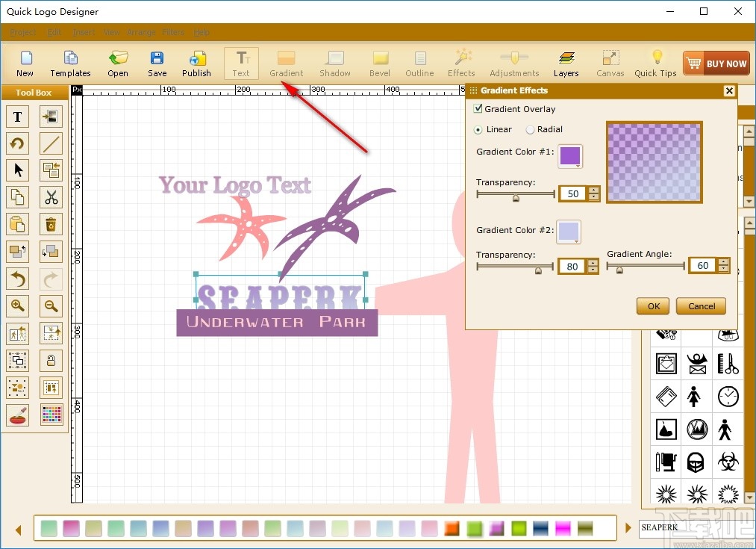Open the Project menu

click(x=22, y=32)
